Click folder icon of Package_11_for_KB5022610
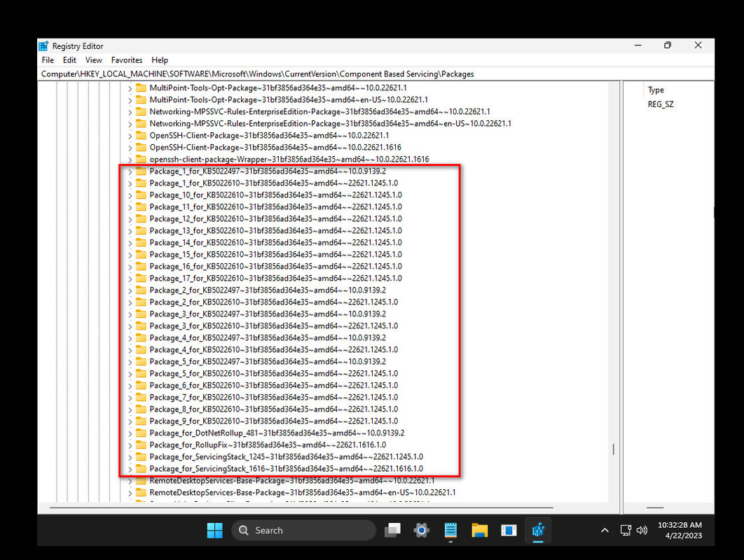The height and width of the screenshot is (560, 744). coord(141,206)
